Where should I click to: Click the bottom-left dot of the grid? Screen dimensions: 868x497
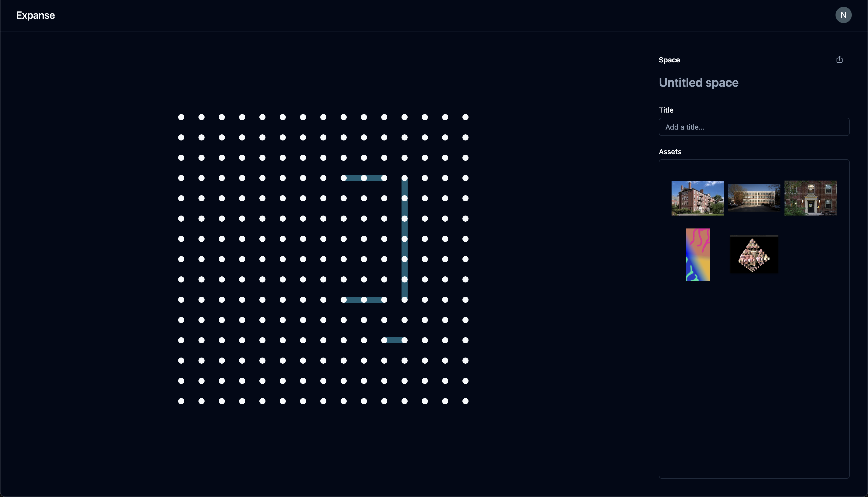[x=181, y=401]
